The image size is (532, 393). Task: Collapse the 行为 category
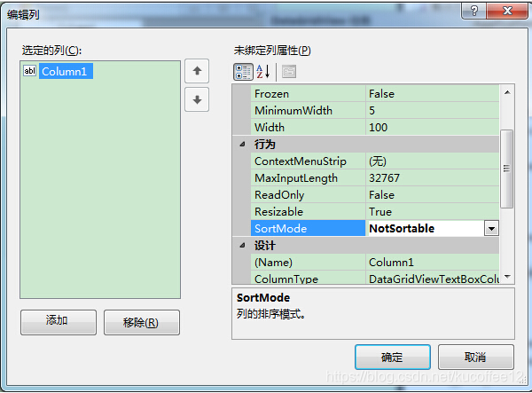point(242,145)
